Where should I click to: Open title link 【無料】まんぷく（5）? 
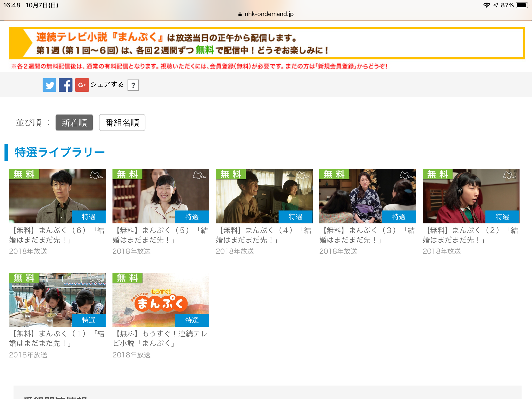point(161,235)
